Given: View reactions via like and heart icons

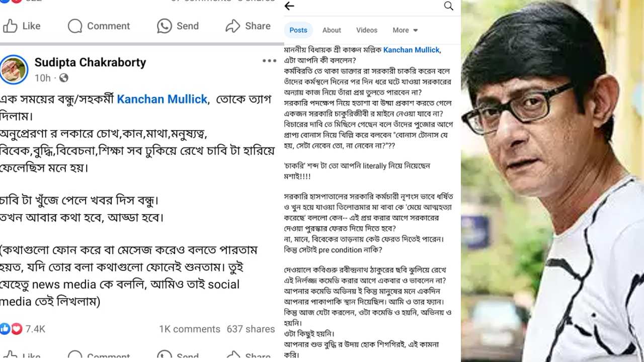Looking at the screenshot, I should (x=11, y=329).
